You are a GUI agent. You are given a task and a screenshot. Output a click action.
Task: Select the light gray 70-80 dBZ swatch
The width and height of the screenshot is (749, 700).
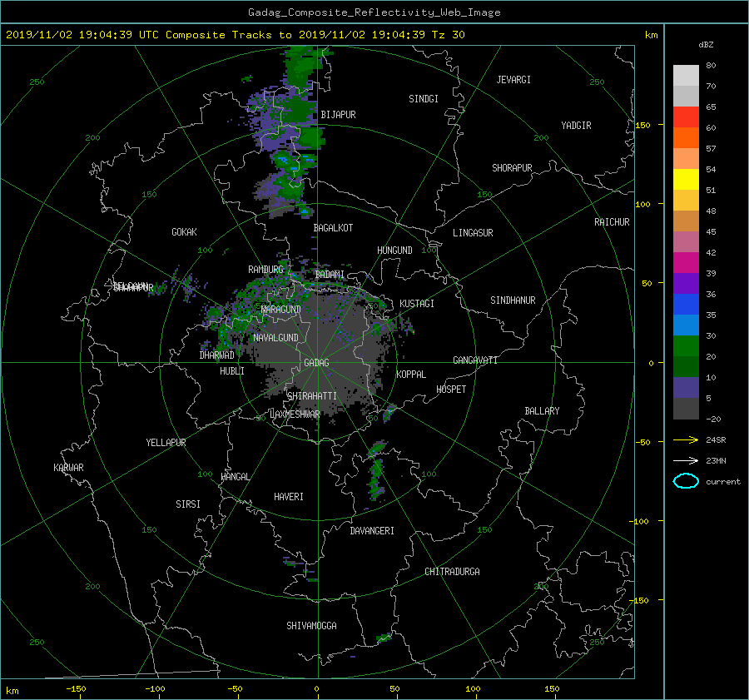pos(686,76)
